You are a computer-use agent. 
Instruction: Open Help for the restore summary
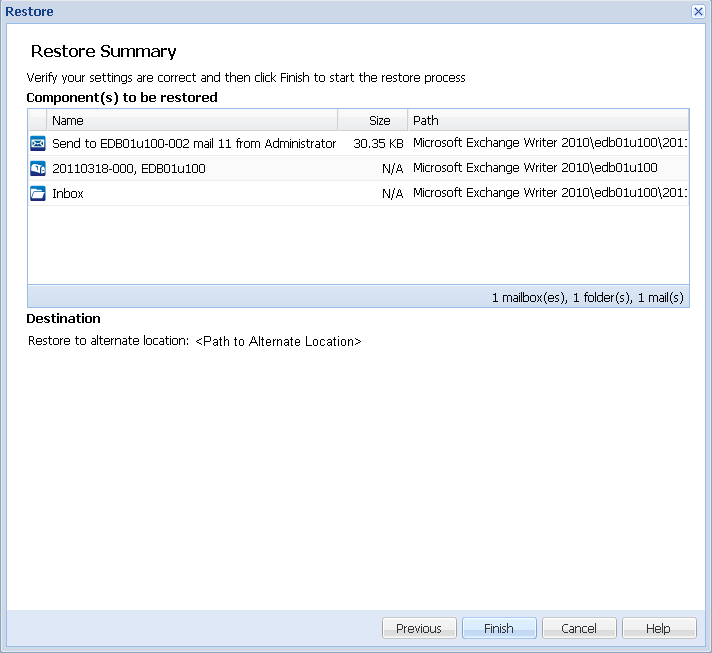(658, 628)
